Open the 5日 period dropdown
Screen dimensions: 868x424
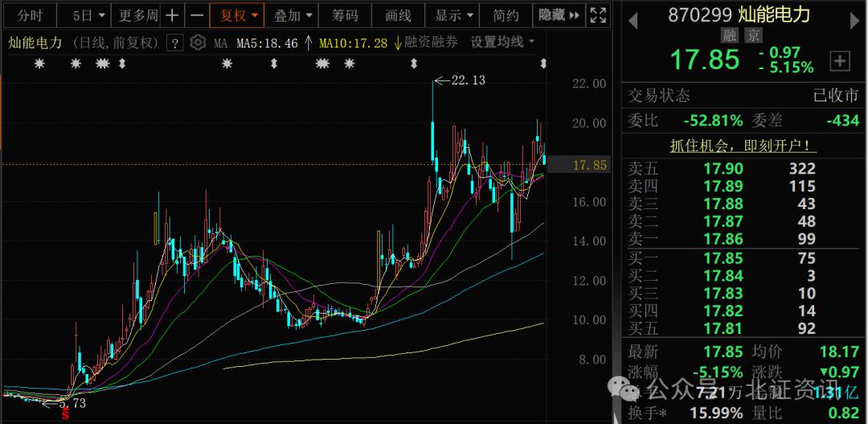(88, 15)
